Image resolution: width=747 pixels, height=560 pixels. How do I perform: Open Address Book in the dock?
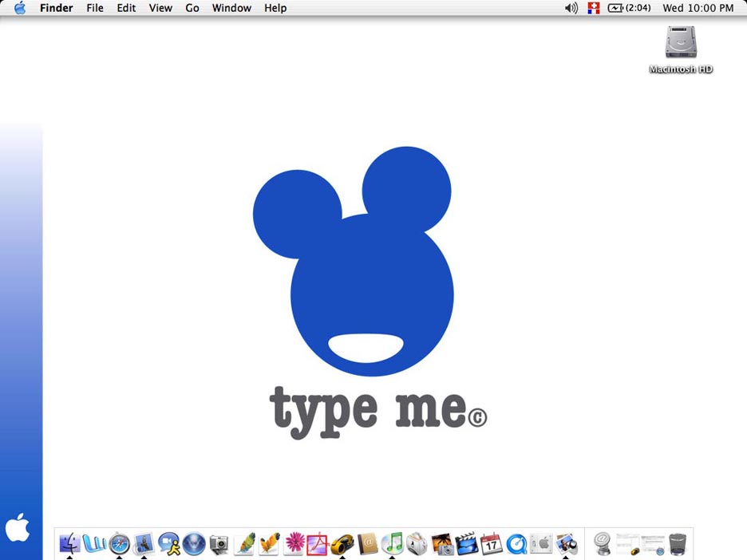[x=367, y=543]
